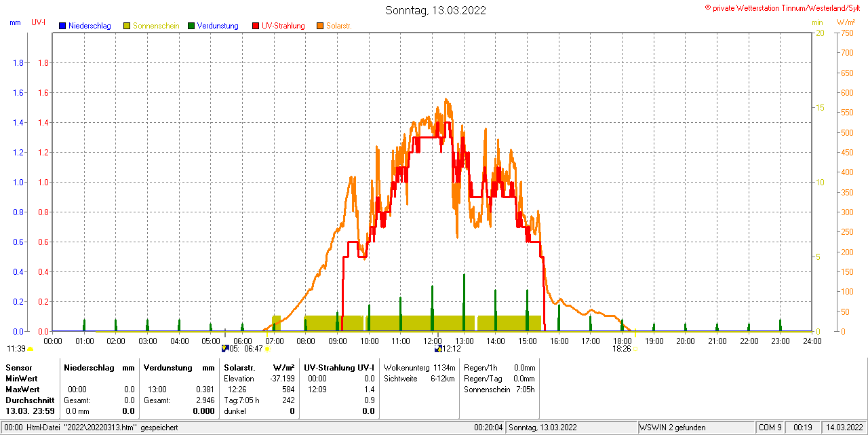The height and width of the screenshot is (435, 868).
Task: Click the orange Solarstr. legend swatch
Action: [x=320, y=26]
